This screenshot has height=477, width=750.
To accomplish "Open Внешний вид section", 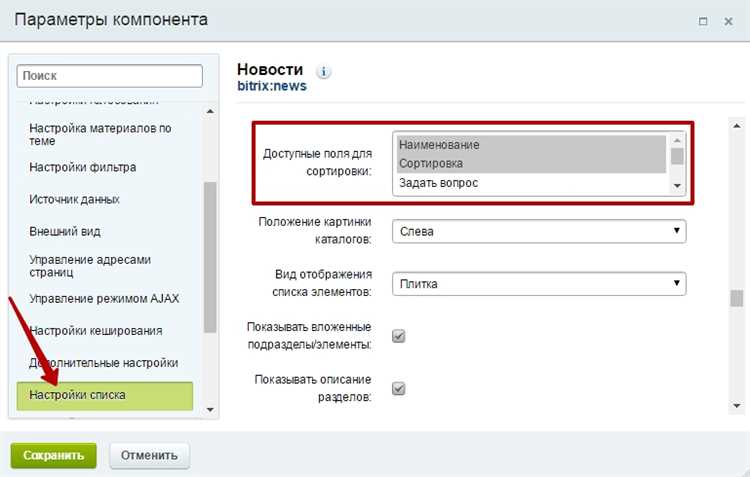I will (x=65, y=232).
